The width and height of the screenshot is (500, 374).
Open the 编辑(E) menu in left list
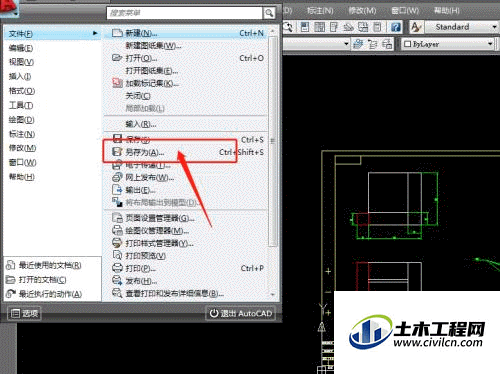click(21, 48)
